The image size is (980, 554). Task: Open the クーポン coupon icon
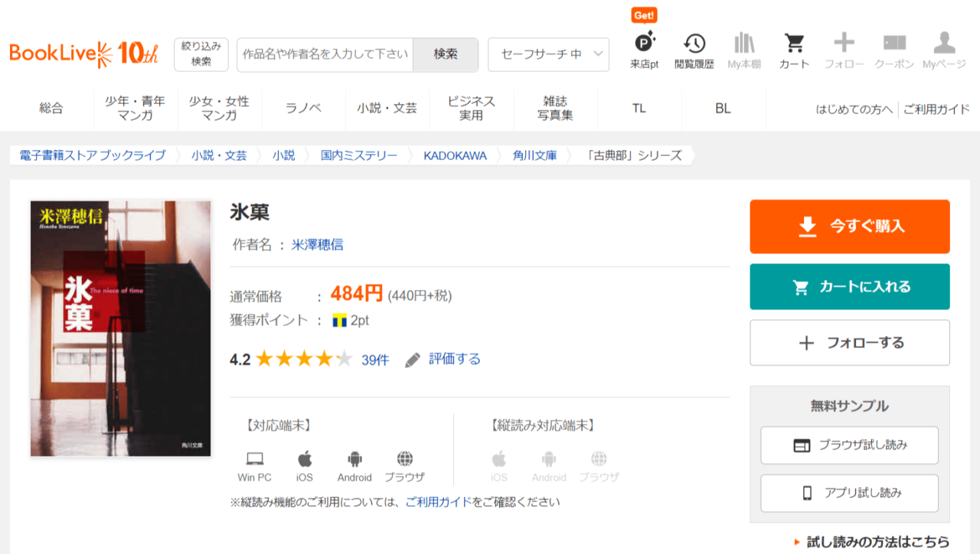[894, 44]
